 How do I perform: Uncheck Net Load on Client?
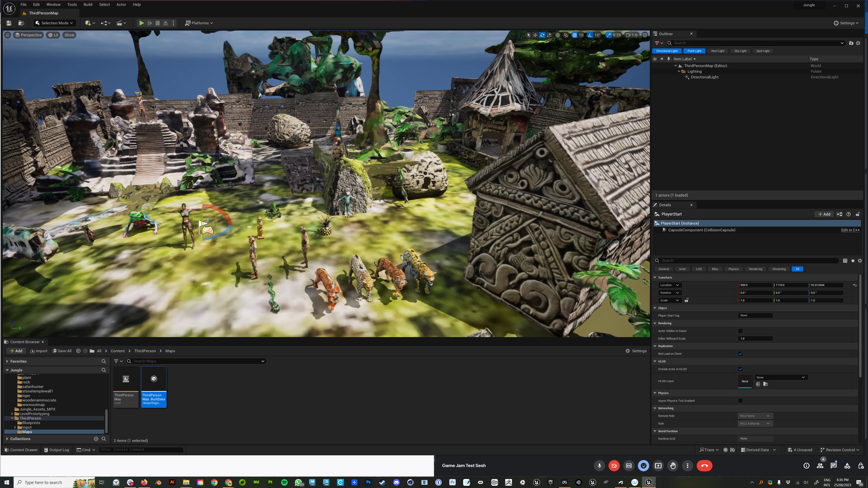[x=740, y=354]
